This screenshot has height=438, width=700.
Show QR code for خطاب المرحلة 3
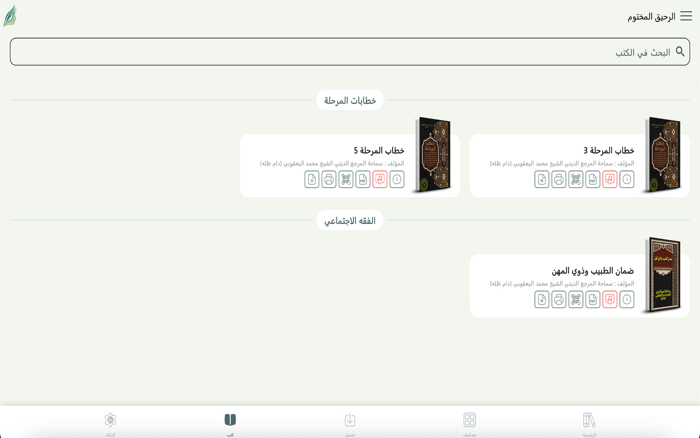(575, 179)
